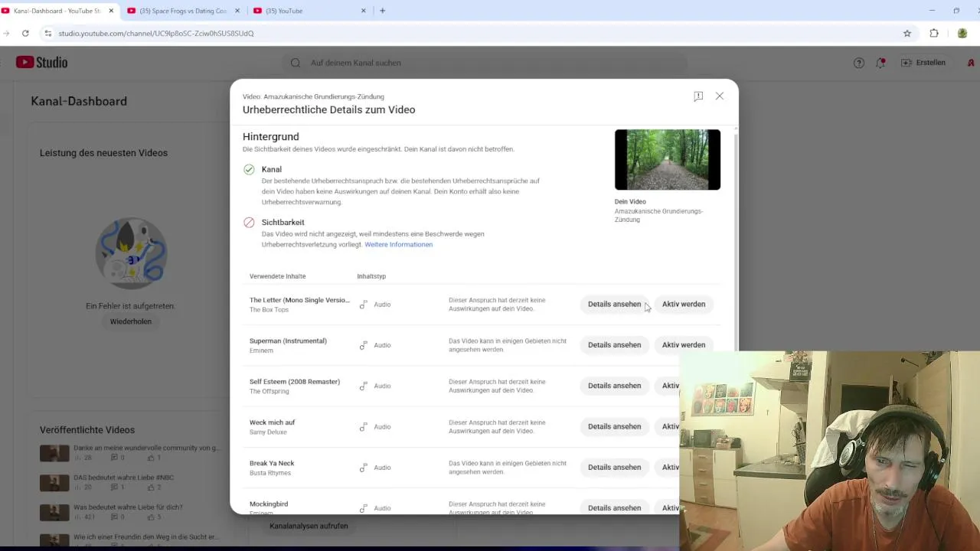Select 'Break Ya Neck' title text
Screen dimensions: 980x551
272,463
